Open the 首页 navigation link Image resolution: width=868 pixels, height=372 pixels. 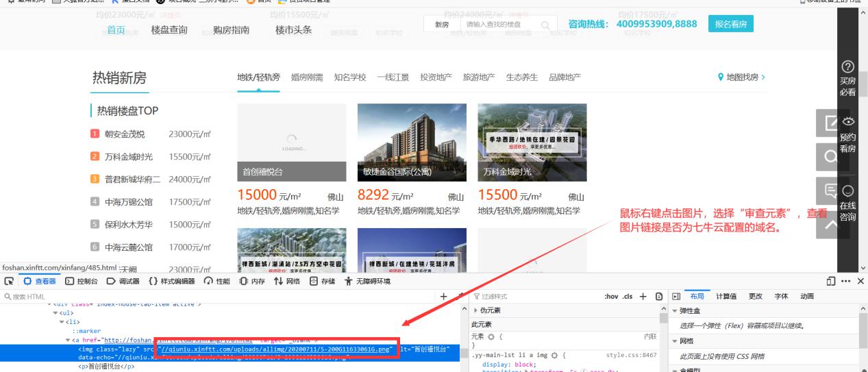(116, 29)
